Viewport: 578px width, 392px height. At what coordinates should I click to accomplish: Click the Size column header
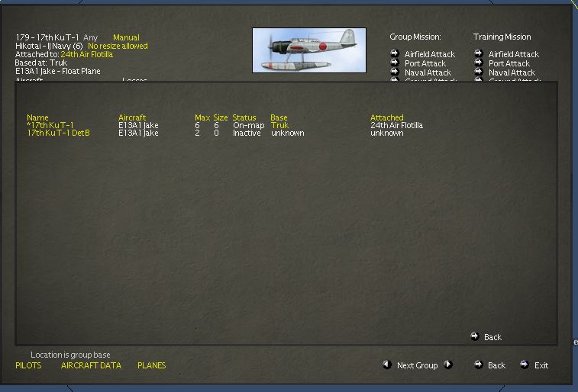[221, 117]
